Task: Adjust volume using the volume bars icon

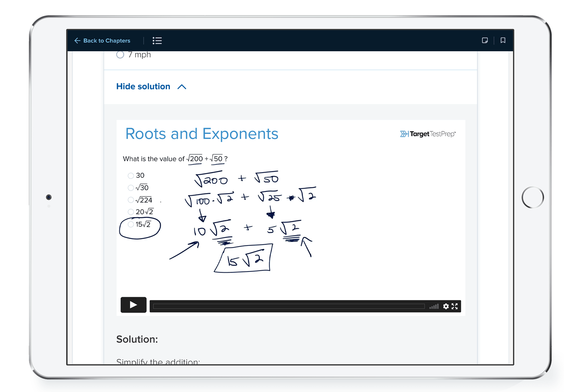Action: tap(434, 306)
